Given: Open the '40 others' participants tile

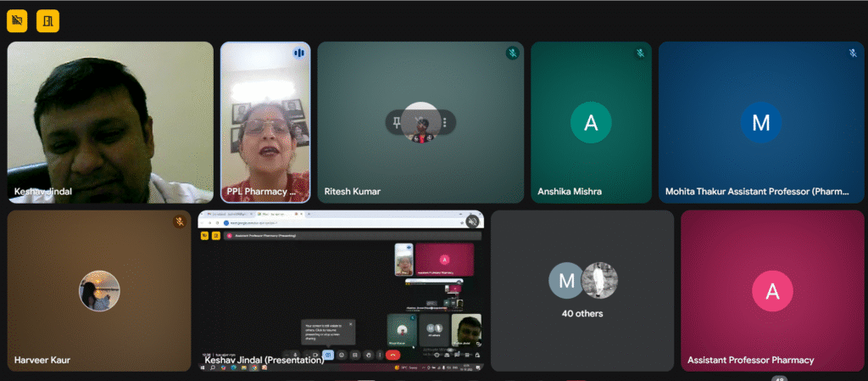Looking at the screenshot, I should point(582,290).
